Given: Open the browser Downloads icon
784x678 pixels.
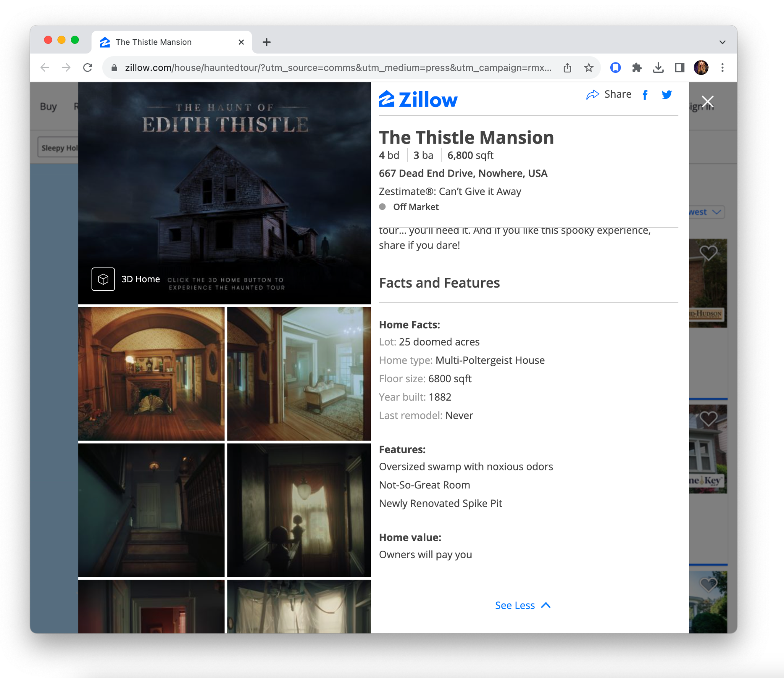Looking at the screenshot, I should pos(658,68).
